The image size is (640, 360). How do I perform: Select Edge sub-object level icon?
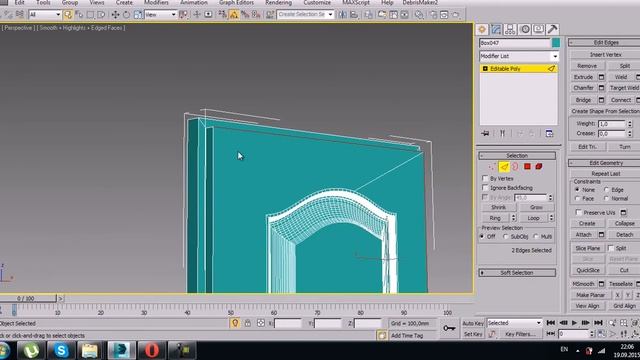tap(504, 167)
